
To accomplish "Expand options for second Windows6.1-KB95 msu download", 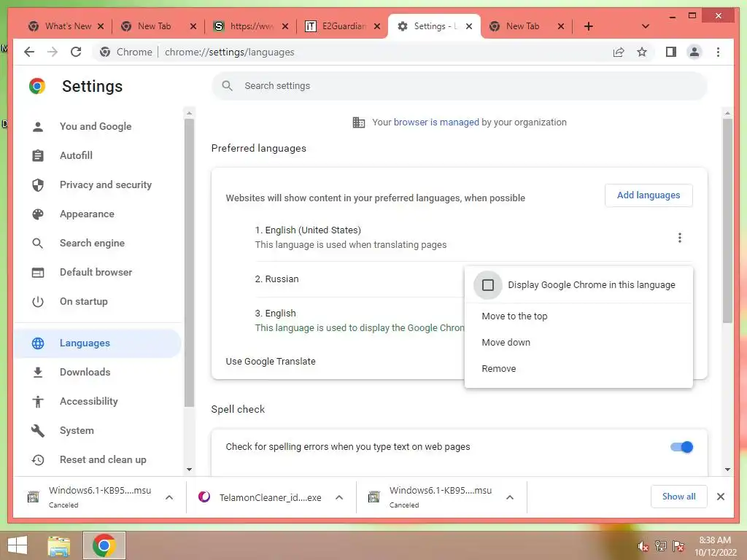I will click(510, 497).
